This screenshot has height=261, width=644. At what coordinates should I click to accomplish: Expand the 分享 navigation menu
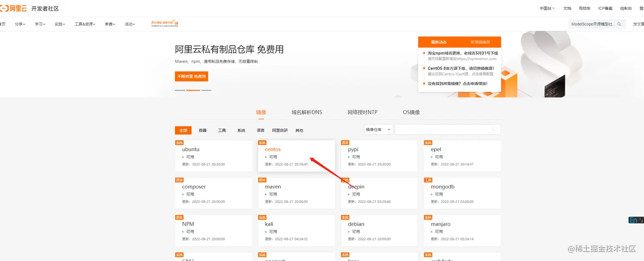pos(20,24)
